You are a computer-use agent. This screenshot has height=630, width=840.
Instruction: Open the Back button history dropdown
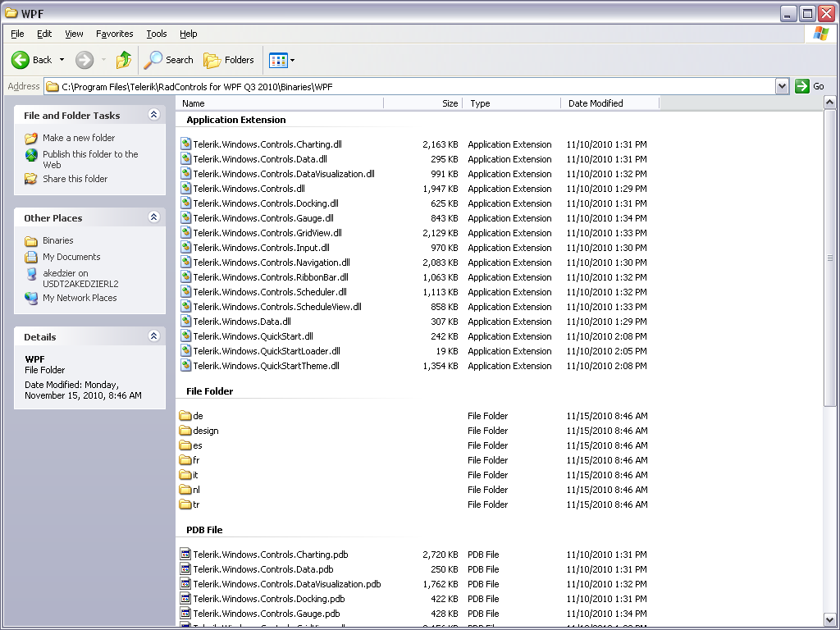click(x=62, y=60)
